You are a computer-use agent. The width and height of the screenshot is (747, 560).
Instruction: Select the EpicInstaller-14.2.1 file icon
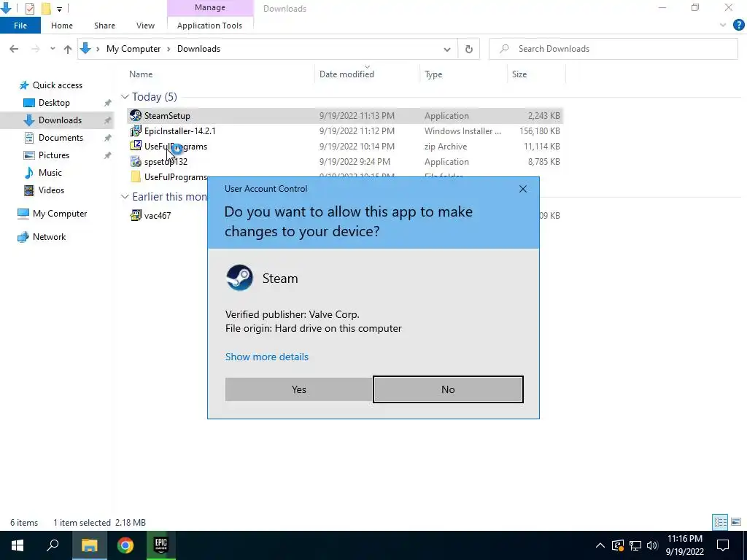click(x=136, y=131)
